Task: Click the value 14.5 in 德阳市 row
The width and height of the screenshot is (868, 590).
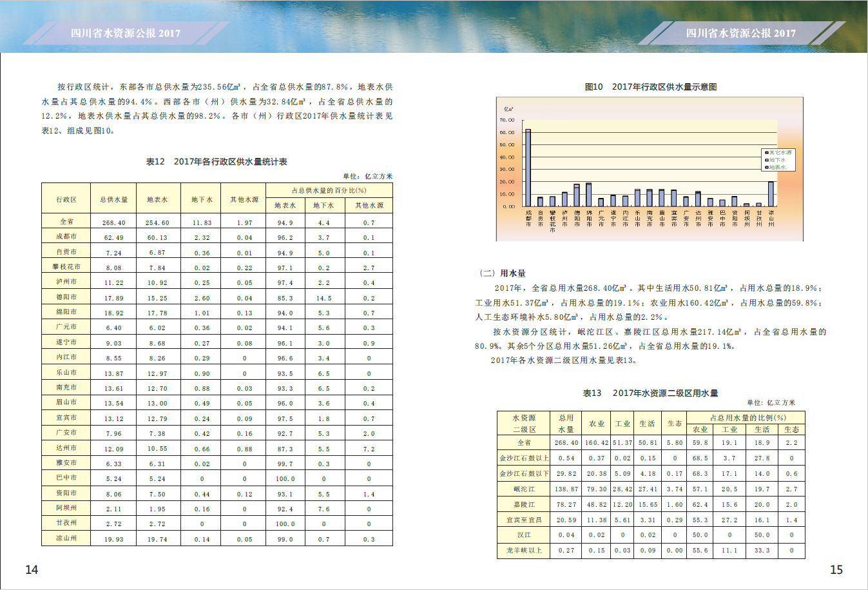Action: [x=323, y=299]
